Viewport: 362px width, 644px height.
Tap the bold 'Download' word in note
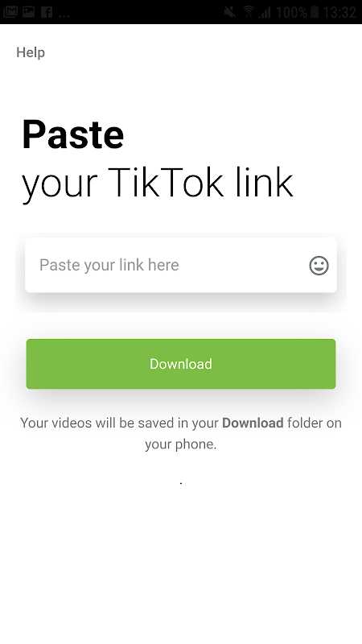click(x=253, y=423)
